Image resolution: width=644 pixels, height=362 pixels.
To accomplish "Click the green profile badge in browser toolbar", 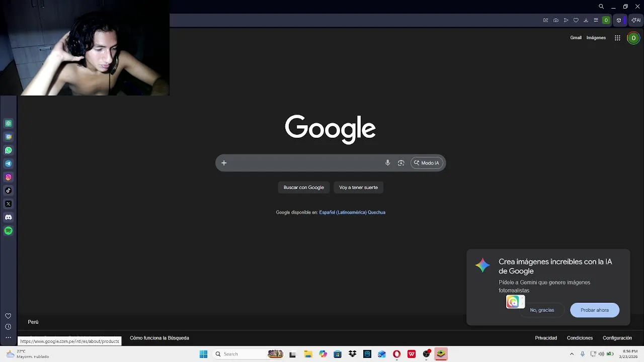I will click(x=606, y=20).
